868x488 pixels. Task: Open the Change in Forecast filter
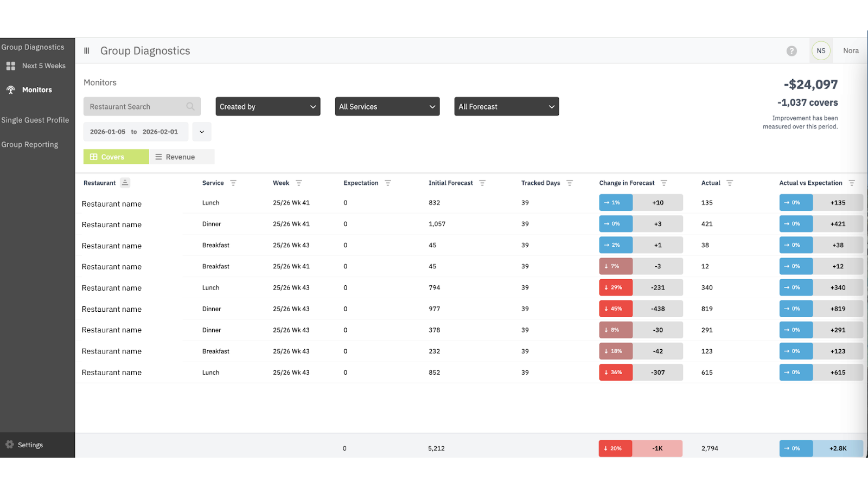[664, 183]
